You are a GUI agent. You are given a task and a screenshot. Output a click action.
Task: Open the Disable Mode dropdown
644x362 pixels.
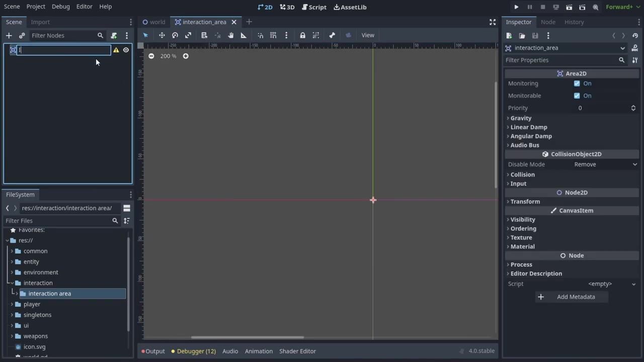click(606, 164)
